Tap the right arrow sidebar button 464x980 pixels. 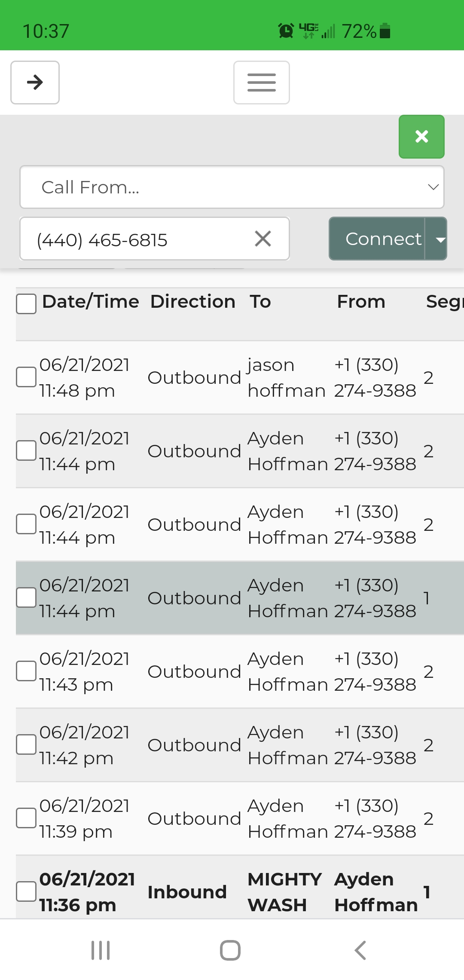[x=35, y=83]
